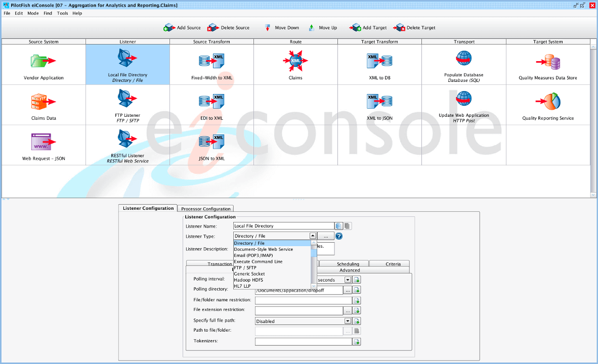Click the Add Source toolbar button

coord(182,27)
